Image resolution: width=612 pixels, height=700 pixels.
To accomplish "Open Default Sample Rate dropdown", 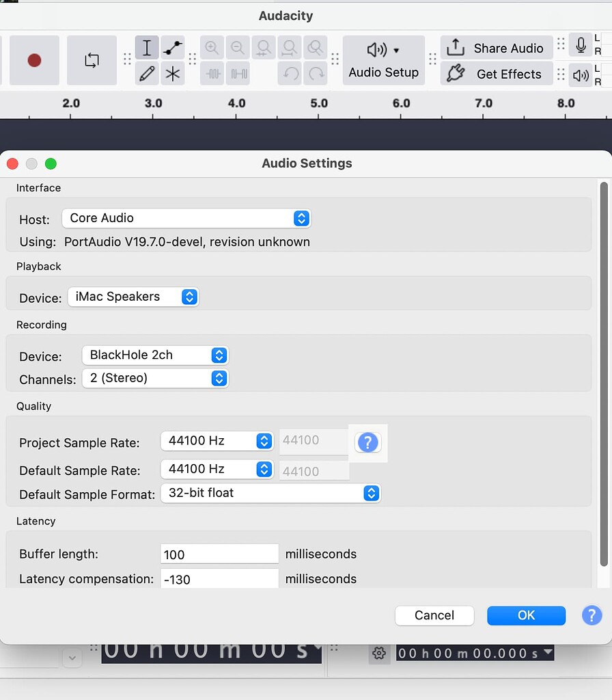I will (217, 469).
